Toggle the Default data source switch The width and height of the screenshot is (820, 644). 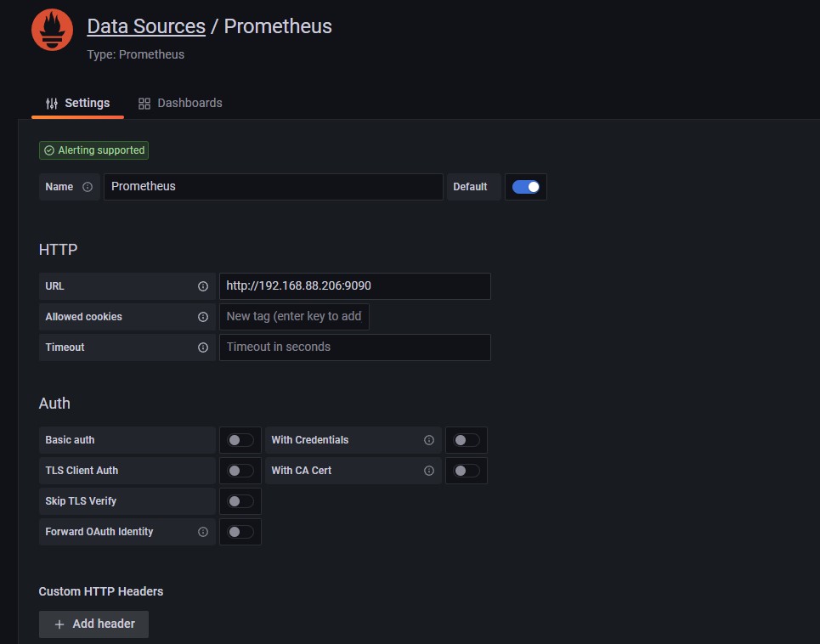[526, 187]
